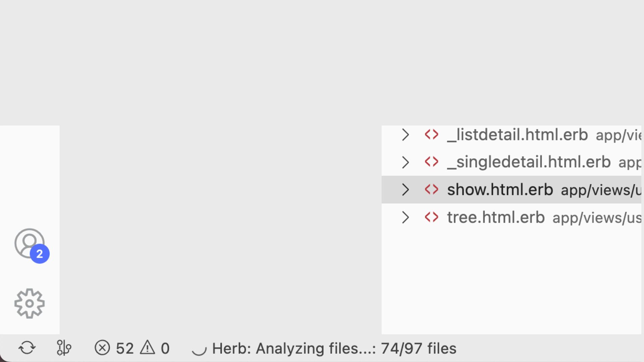The width and height of the screenshot is (644, 362).
Task: Expand the _singledetail.html.erb chevron
Action: (x=406, y=162)
